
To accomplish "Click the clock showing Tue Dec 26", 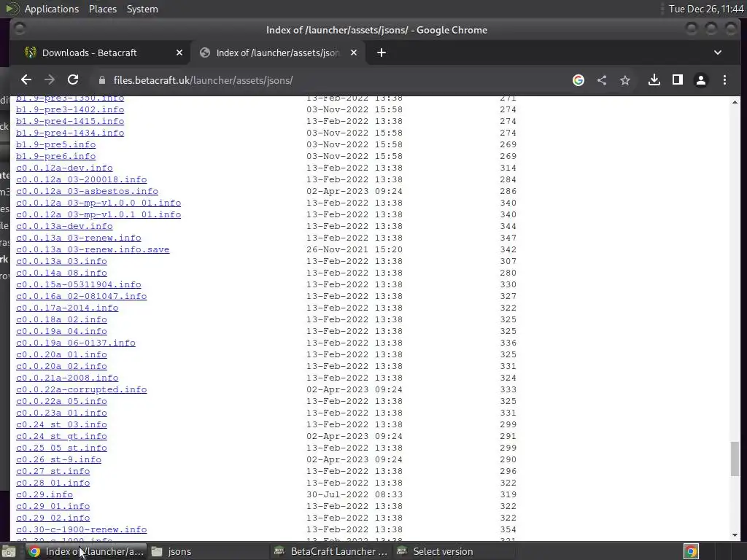I will click(706, 9).
